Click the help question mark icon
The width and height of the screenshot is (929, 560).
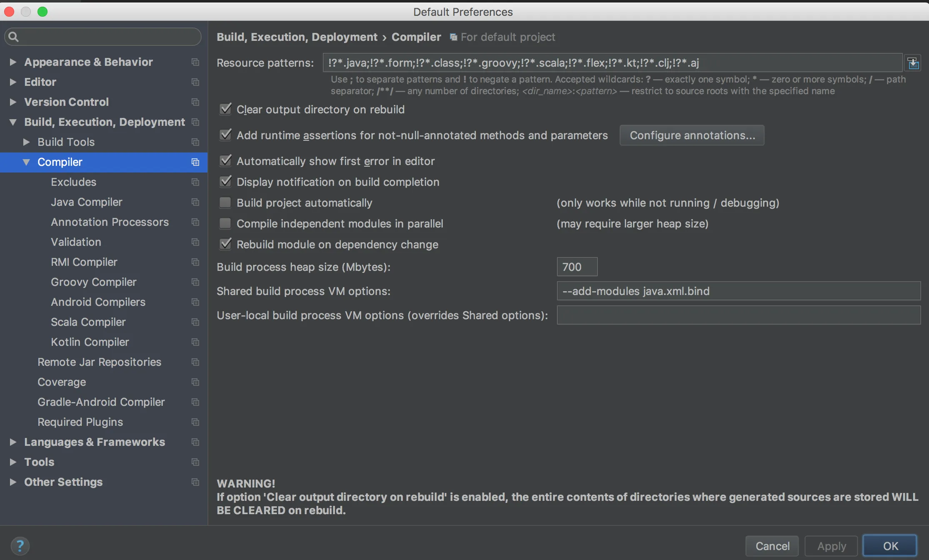pos(20,545)
